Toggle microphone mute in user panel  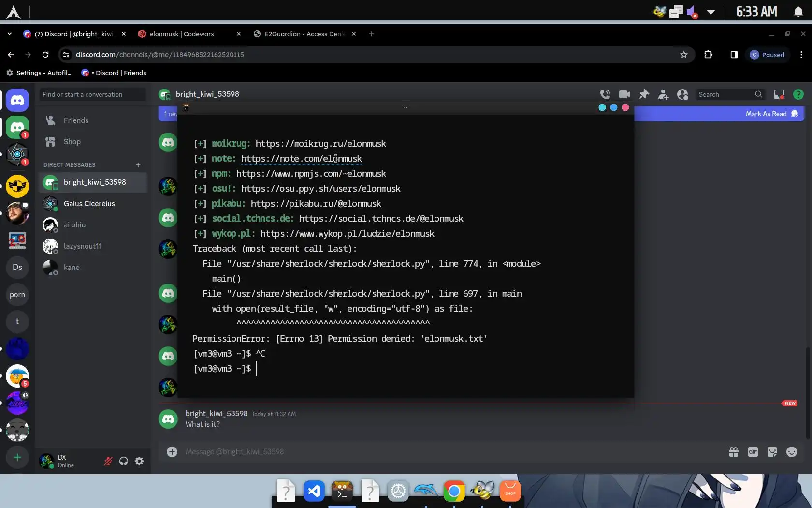click(x=108, y=461)
